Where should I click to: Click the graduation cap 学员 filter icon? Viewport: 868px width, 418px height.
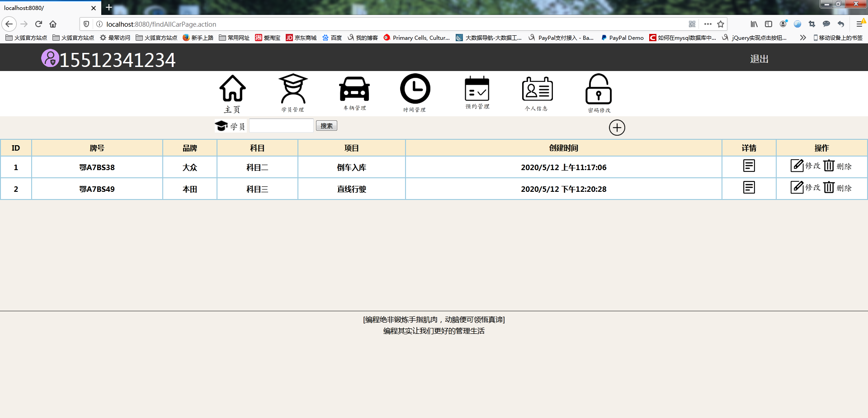tap(221, 125)
